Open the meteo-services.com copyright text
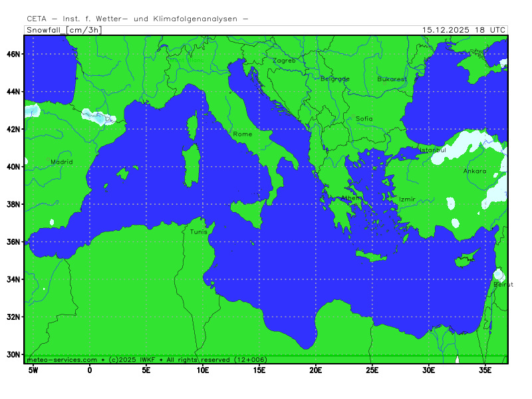Screen dimensions: 532x399 point(146,359)
